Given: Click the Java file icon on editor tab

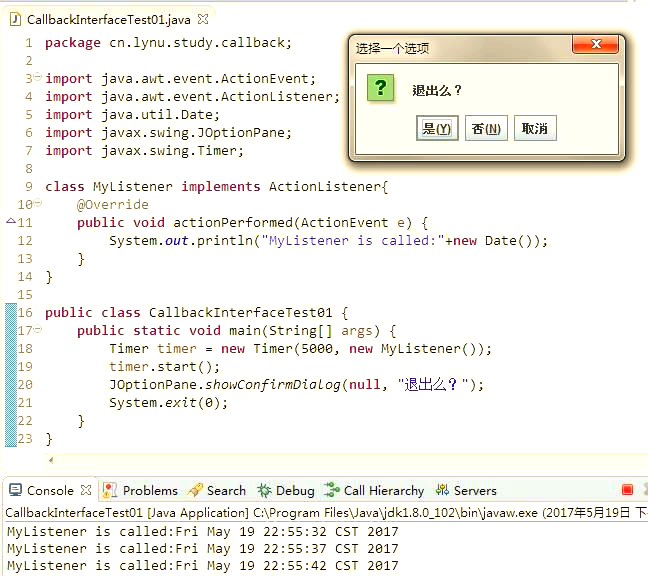Looking at the screenshot, I should tap(15, 19).
